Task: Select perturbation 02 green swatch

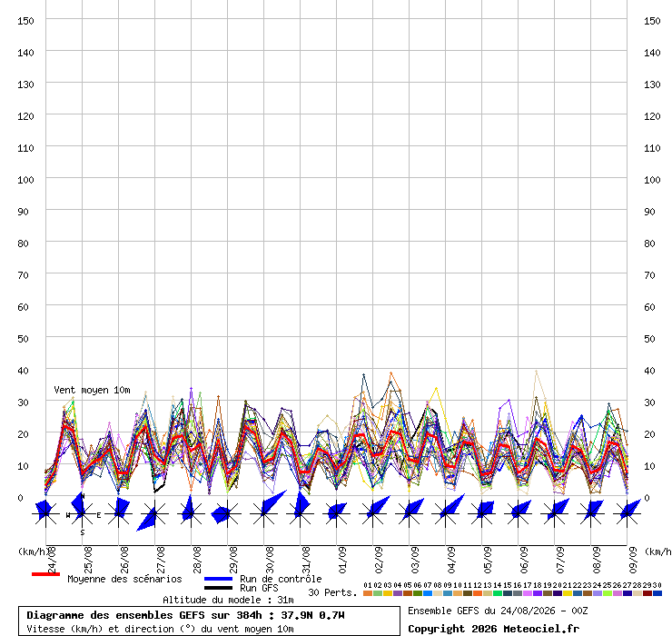Action: 378,593
